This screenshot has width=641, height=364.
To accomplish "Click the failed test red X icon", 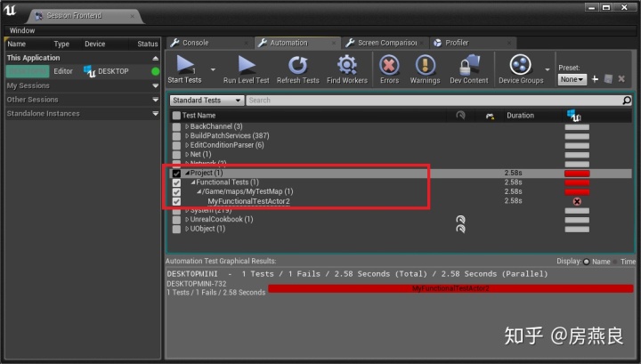I will click(577, 201).
